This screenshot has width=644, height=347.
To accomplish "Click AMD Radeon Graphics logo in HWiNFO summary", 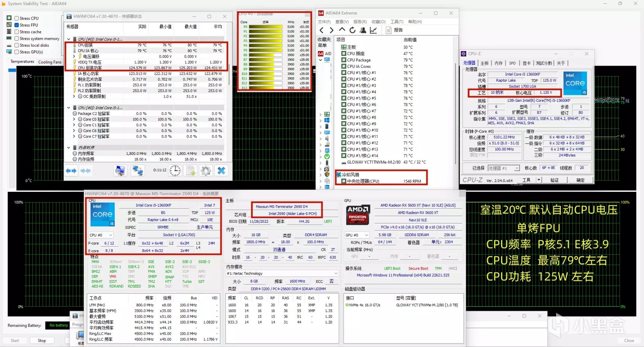I will tap(358, 214).
